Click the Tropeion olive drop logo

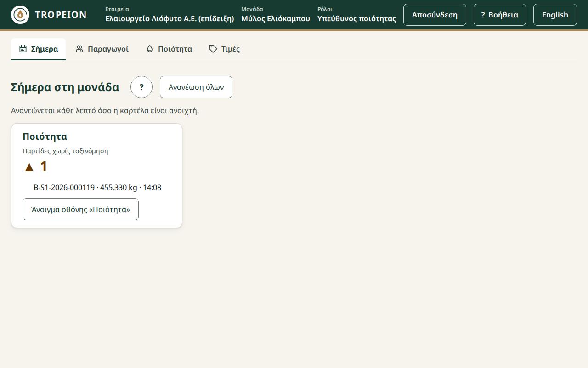click(20, 15)
